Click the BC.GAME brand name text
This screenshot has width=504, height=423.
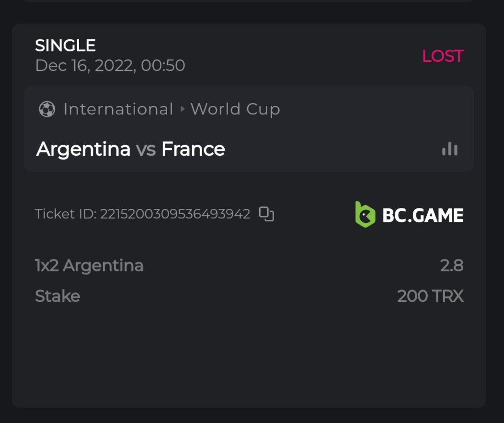(x=423, y=215)
